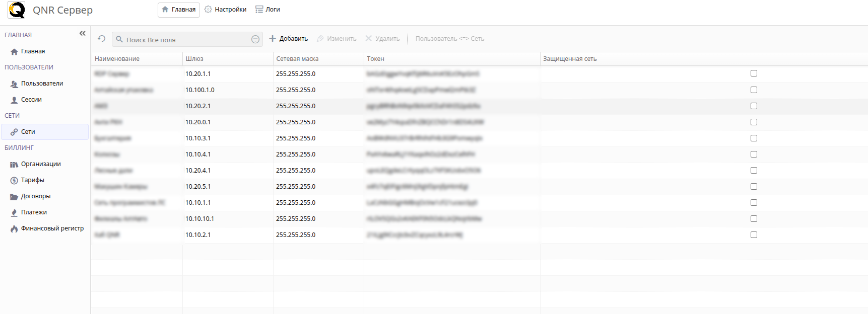The height and width of the screenshot is (314, 868).
Task: Select the gateway cell 10.20.0.1
Action: (228, 122)
